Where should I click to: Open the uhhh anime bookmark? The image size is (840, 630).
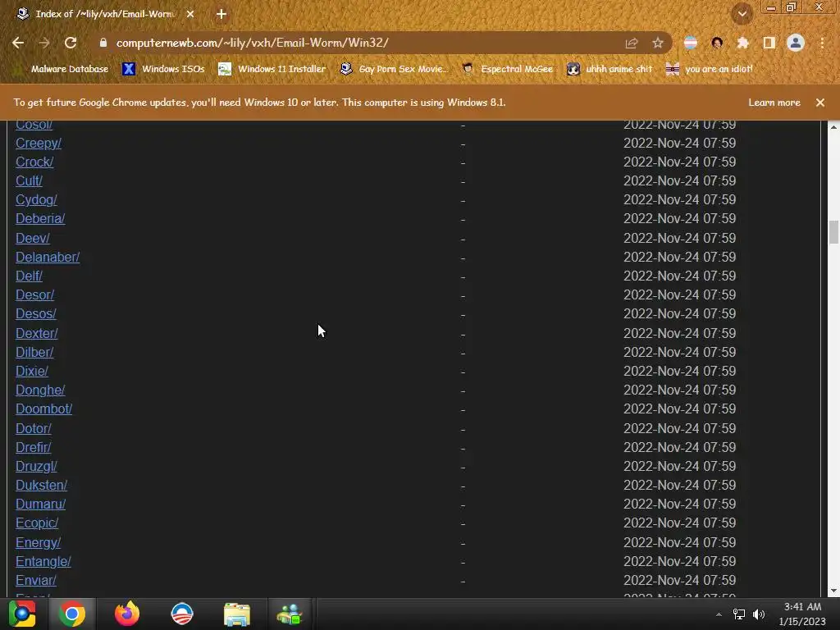[609, 69]
